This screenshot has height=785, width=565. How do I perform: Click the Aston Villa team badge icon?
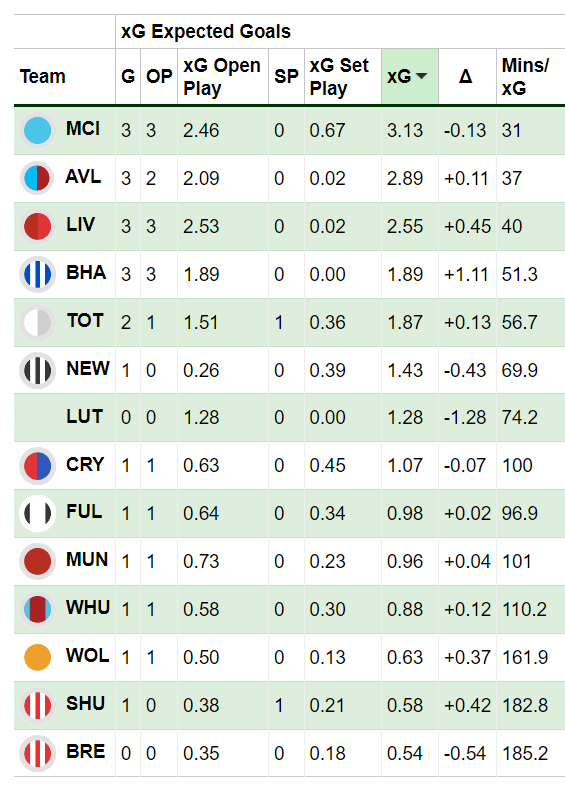coord(38,178)
